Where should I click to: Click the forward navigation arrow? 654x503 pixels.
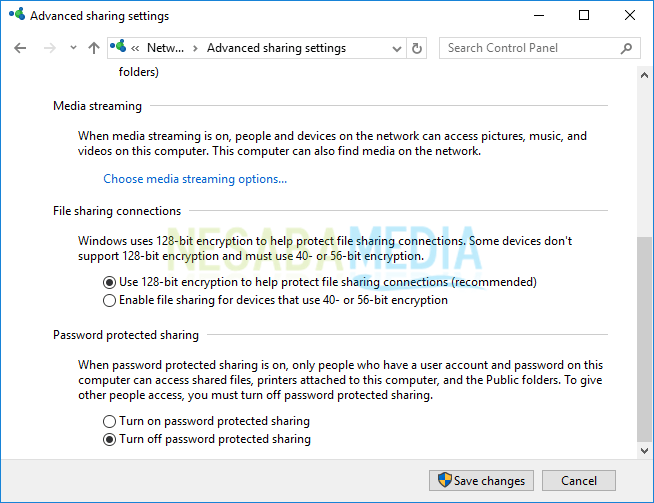point(50,48)
